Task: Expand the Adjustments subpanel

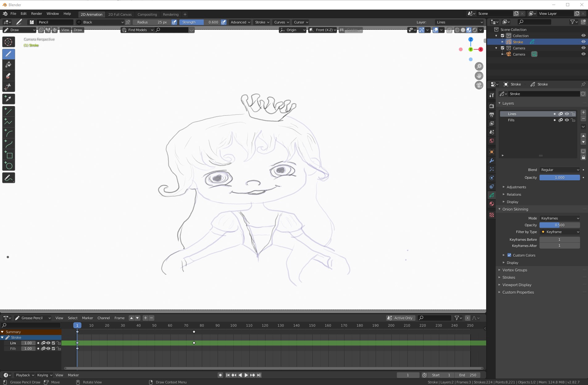Action: [x=516, y=187]
